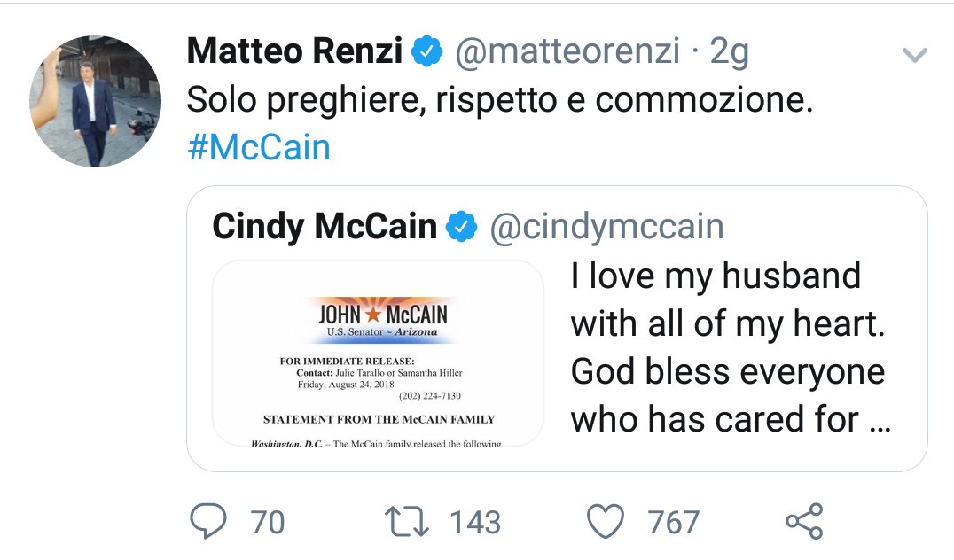954x560 pixels.
Task: Expand the tweet options chevron
Action: [913, 56]
